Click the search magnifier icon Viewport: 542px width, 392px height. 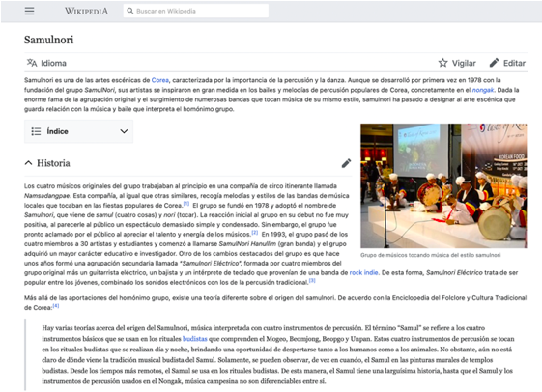pos(130,11)
